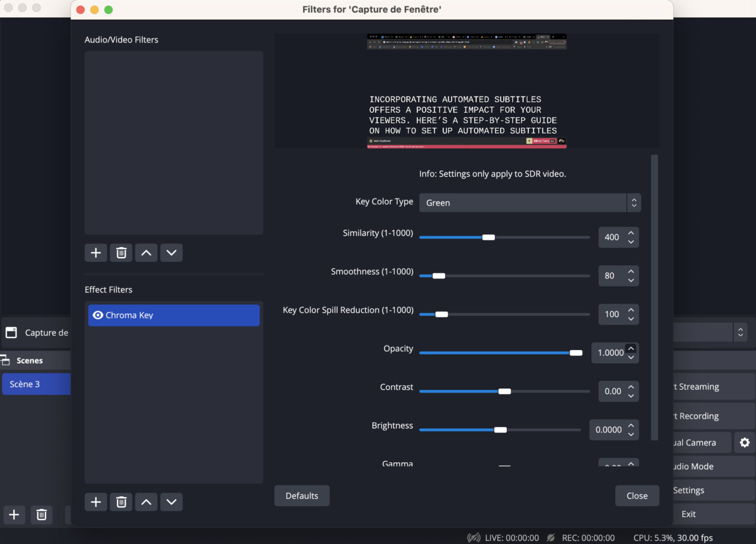Open Virtual Camera settings gear
This screenshot has width=756, height=544.
point(744,442)
